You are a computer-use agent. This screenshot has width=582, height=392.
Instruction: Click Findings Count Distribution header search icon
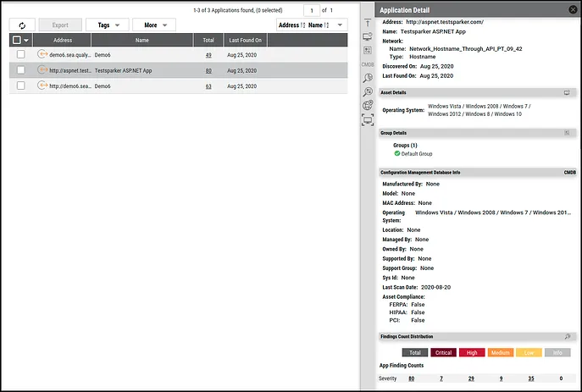(568, 336)
